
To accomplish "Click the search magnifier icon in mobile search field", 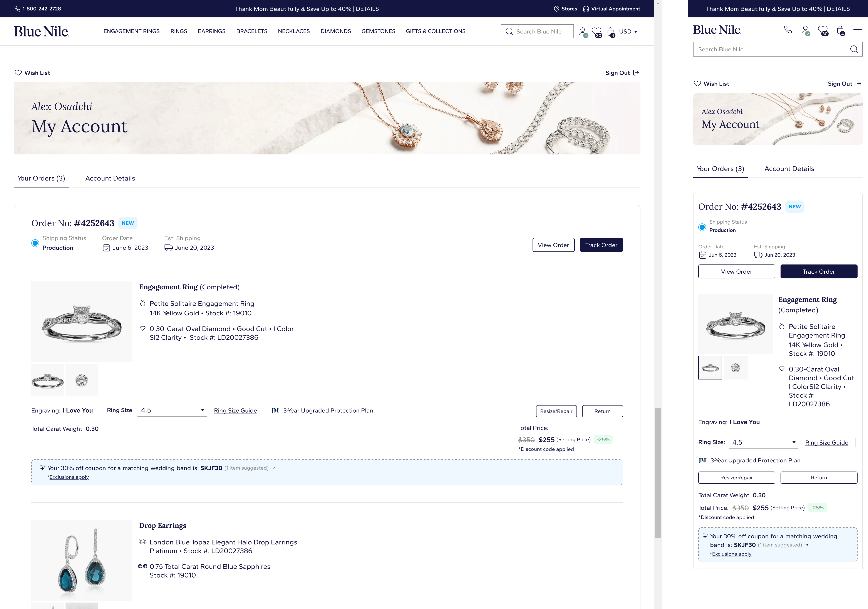I will (854, 49).
